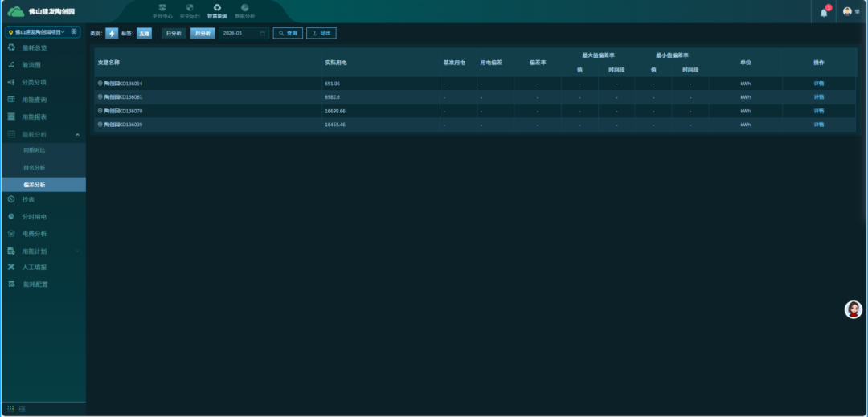Switch to 日分析 mode
Image resolution: width=868 pixels, height=417 pixels.
coord(173,33)
